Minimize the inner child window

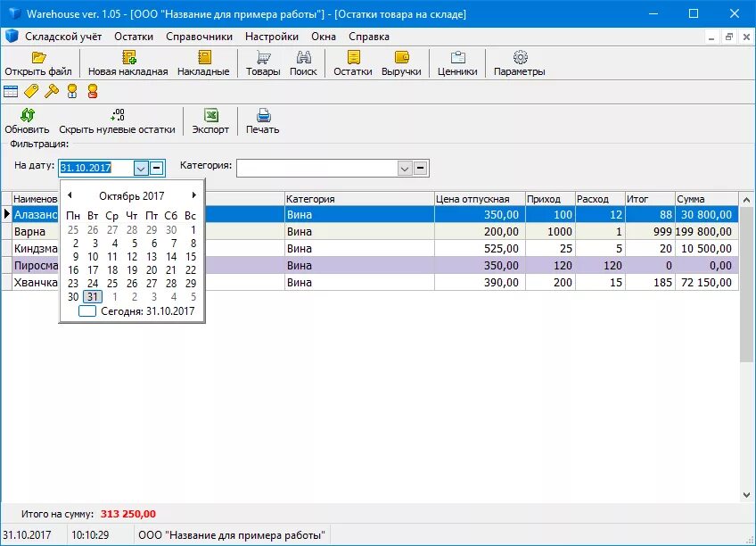click(x=711, y=37)
